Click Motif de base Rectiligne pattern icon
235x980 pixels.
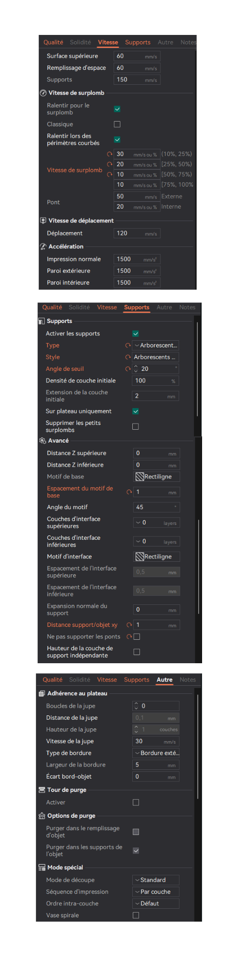[x=140, y=477]
